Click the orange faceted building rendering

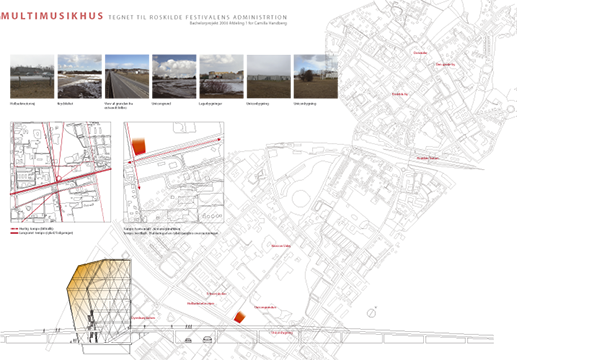tap(99, 301)
